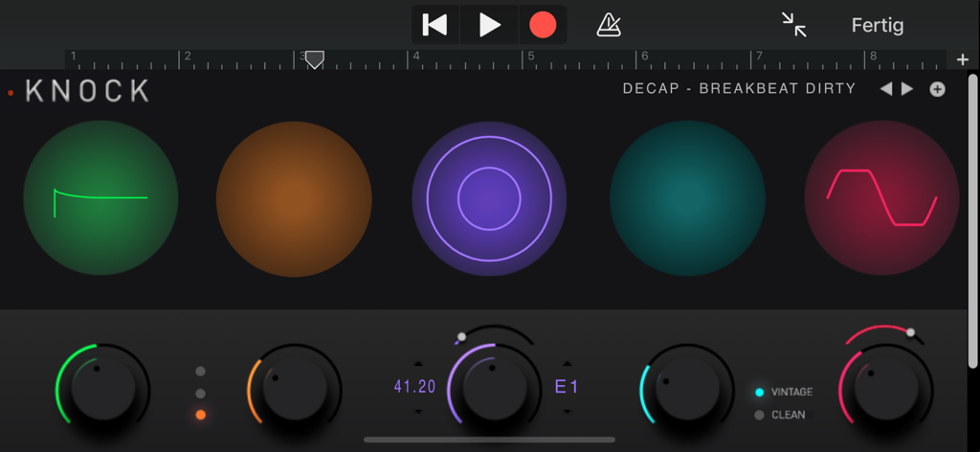This screenshot has width=980, height=452.
Task: Click bar 5 on the timeline ruler
Action: pos(530,56)
